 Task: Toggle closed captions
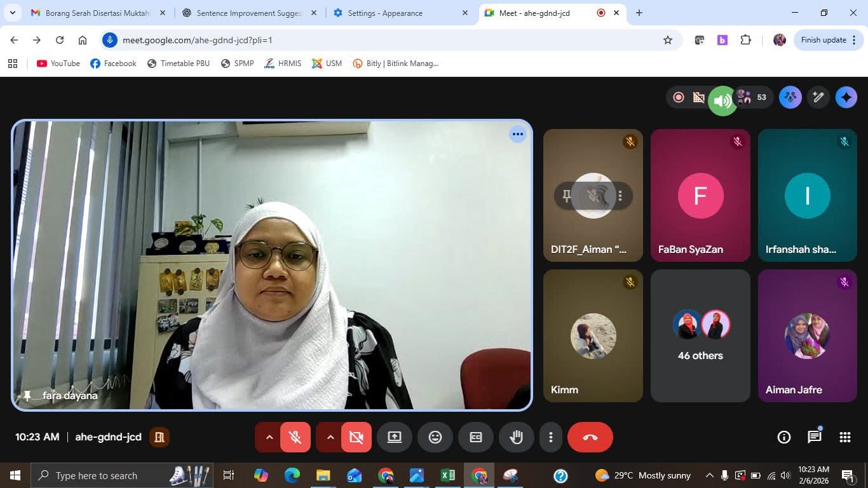[x=476, y=437]
